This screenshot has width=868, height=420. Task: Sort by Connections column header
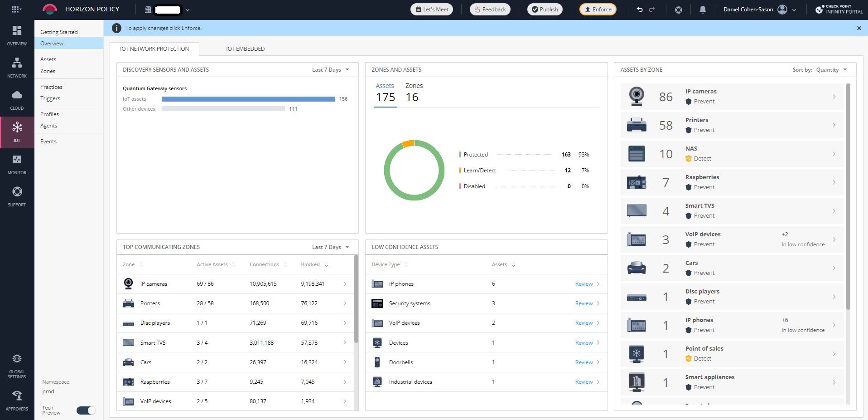pos(268,264)
